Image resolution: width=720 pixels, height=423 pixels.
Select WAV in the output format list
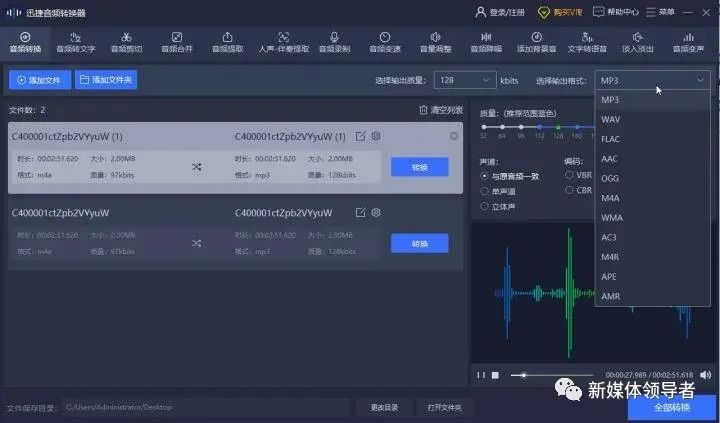click(x=611, y=119)
